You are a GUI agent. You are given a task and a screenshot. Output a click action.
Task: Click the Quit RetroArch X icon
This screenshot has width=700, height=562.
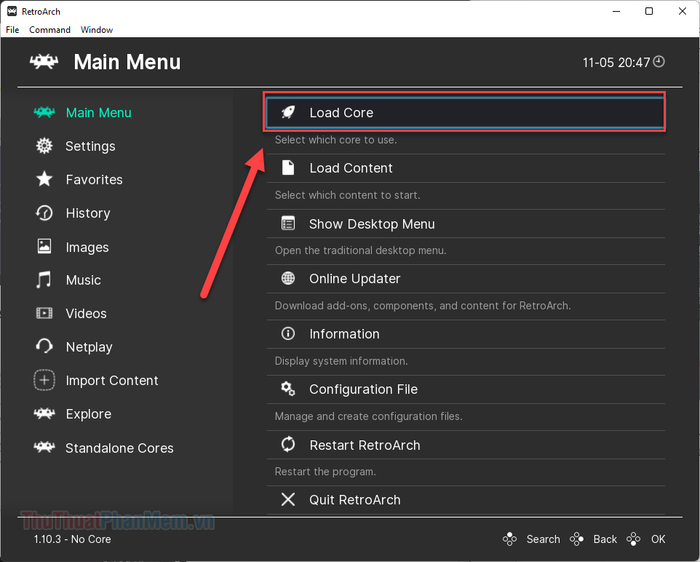[288, 499]
